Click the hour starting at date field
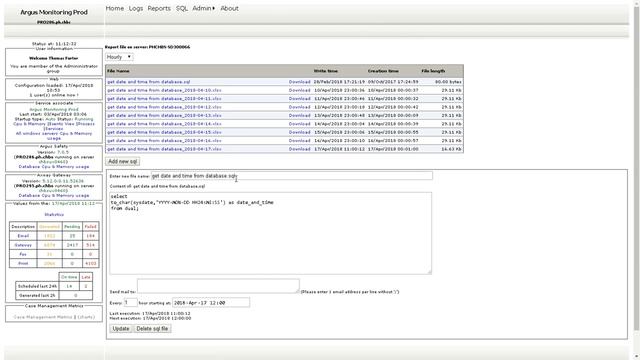Image resolution: width=640 pixels, height=360 pixels. point(211,302)
